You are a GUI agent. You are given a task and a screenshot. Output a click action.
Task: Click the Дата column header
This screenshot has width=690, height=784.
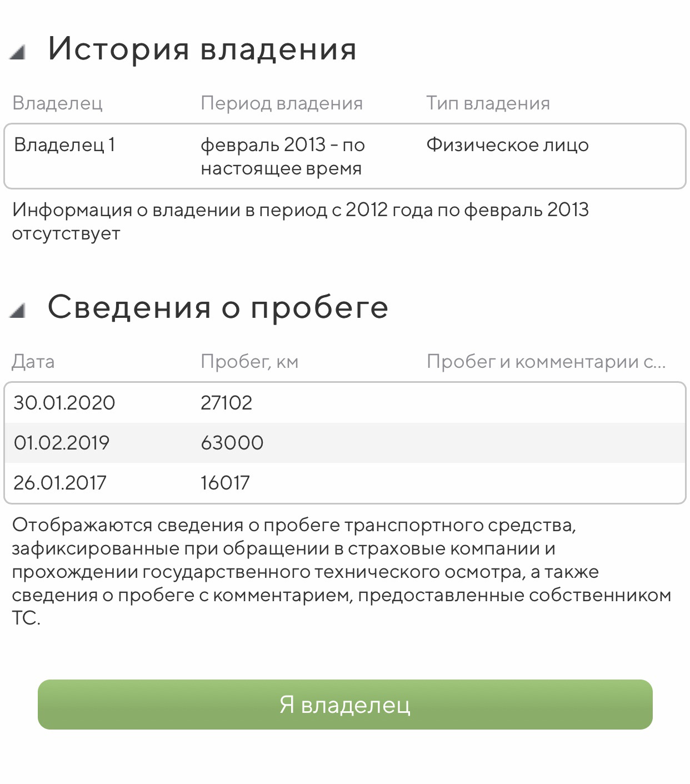[33, 362]
